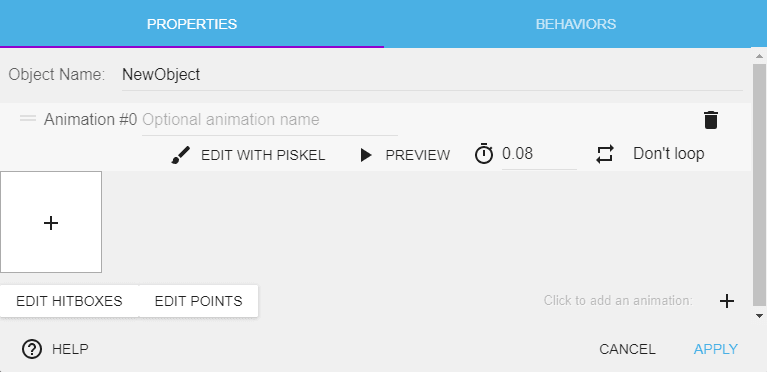Image resolution: width=767 pixels, height=372 pixels.
Task: Click the preview play triangle icon
Action: (x=365, y=155)
